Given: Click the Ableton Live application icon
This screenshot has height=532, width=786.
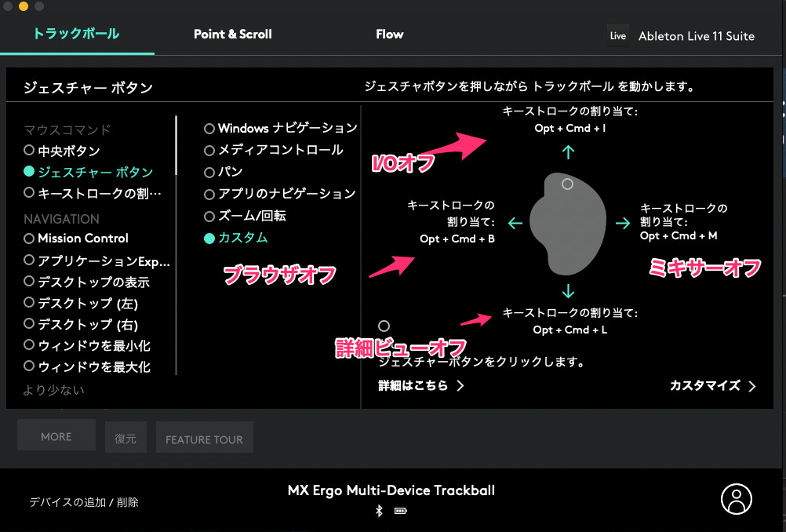Looking at the screenshot, I should (x=618, y=36).
